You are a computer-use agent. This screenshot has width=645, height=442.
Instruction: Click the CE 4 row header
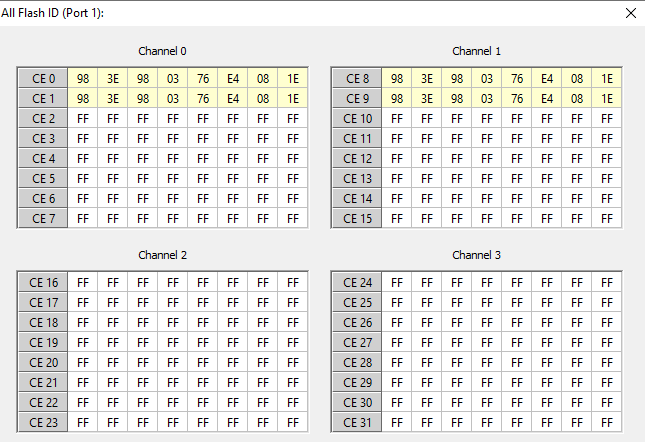click(x=43, y=158)
